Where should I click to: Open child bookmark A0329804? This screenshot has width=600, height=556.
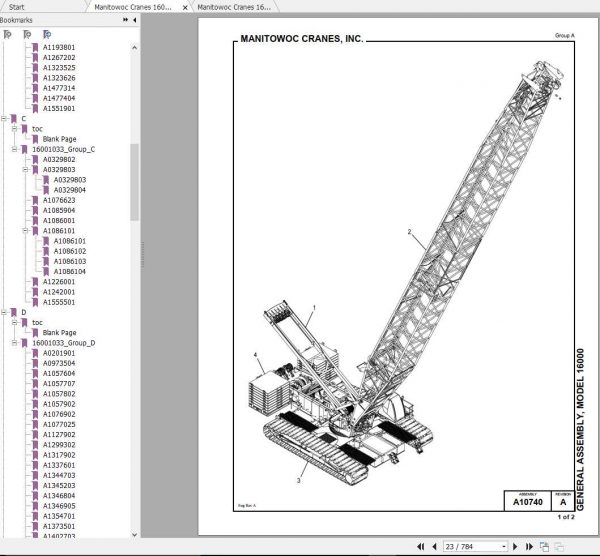pyautogui.click(x=70, y=190)
